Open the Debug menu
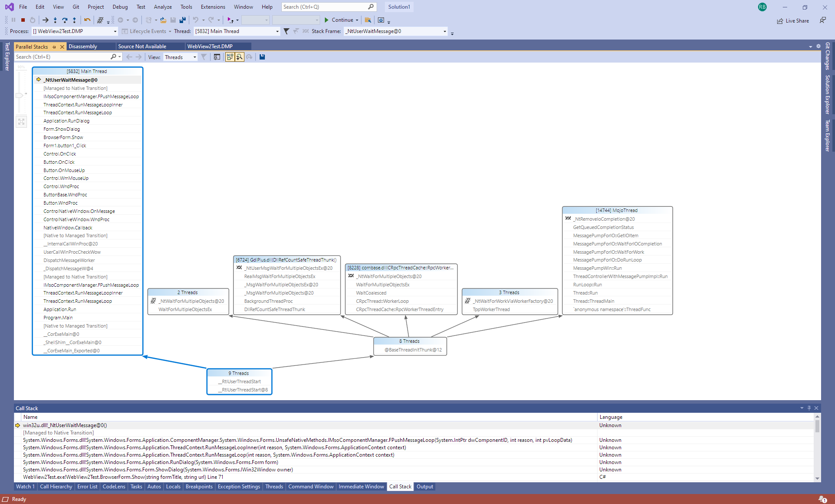Viewport: 835px width, 504px height. 120,7
